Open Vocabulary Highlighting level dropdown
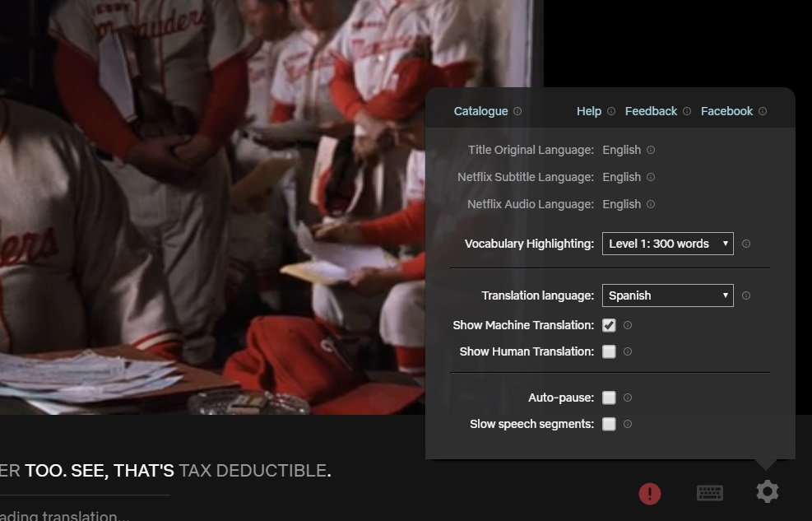Viewport: 812px width, 521px height. point(667,244)
